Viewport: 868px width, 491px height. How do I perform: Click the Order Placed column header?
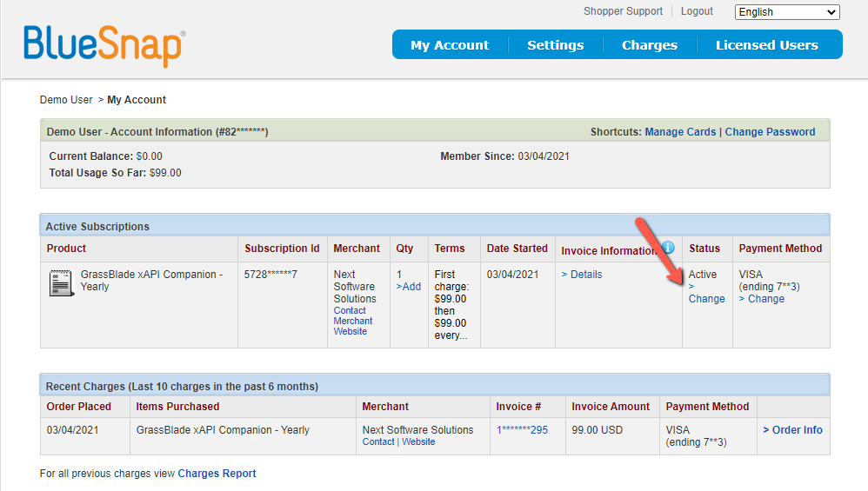(x=78, y=407)
